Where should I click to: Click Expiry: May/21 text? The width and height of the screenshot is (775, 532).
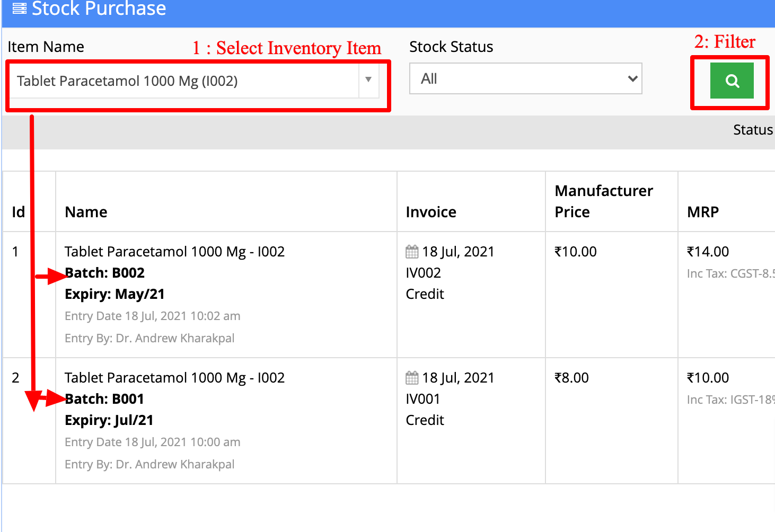tap(115, 294)
